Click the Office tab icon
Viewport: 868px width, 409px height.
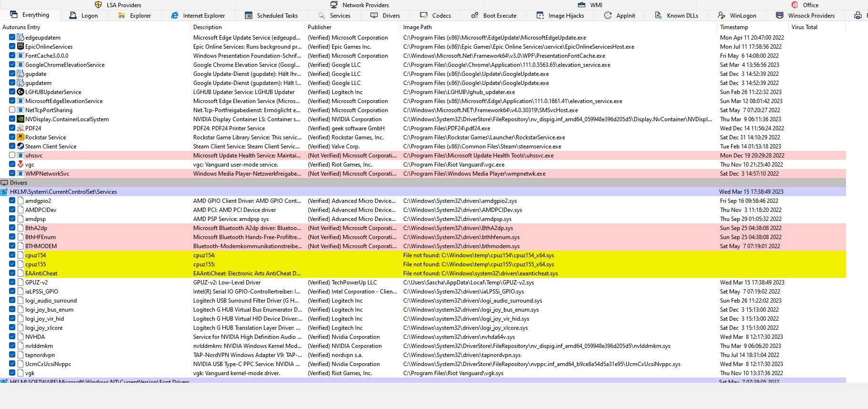click(x=795, y=5)
